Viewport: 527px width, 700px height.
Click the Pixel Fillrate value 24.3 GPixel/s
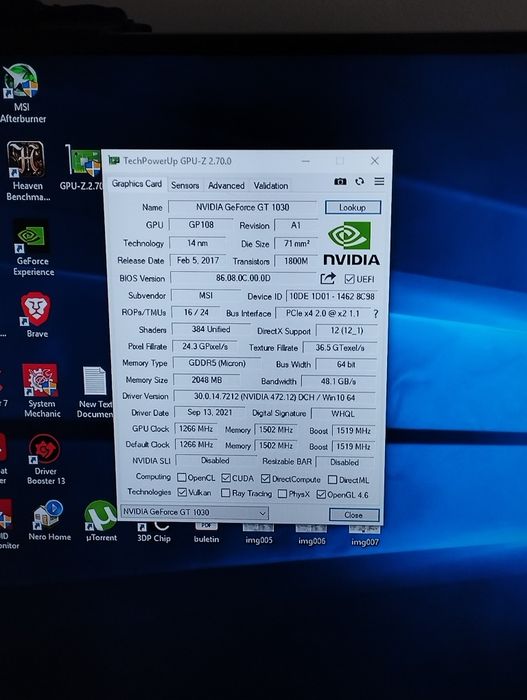[x=205, y=346]
